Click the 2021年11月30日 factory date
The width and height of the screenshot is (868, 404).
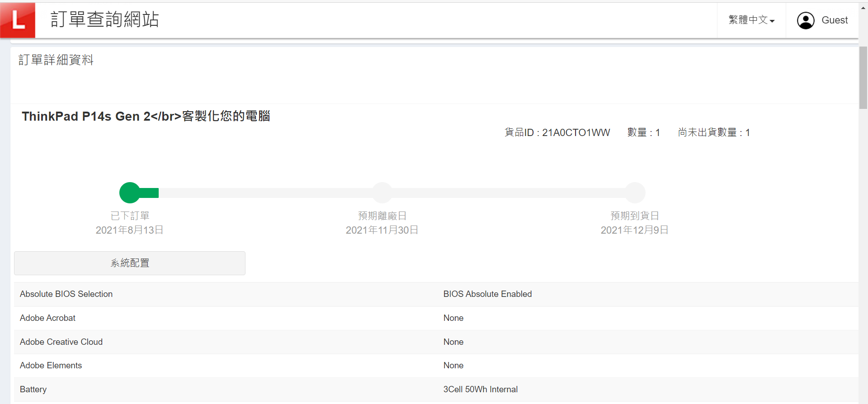coord(382,230)
